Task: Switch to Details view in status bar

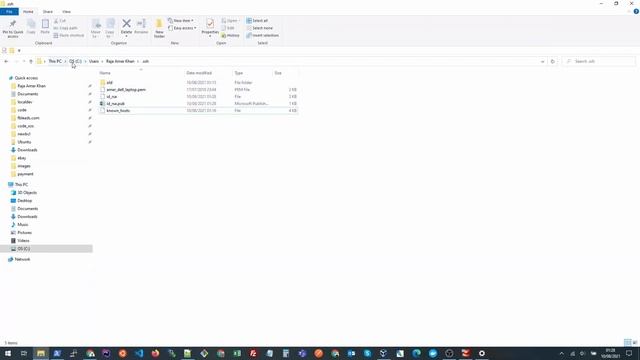Action: [x=628, y=342]
